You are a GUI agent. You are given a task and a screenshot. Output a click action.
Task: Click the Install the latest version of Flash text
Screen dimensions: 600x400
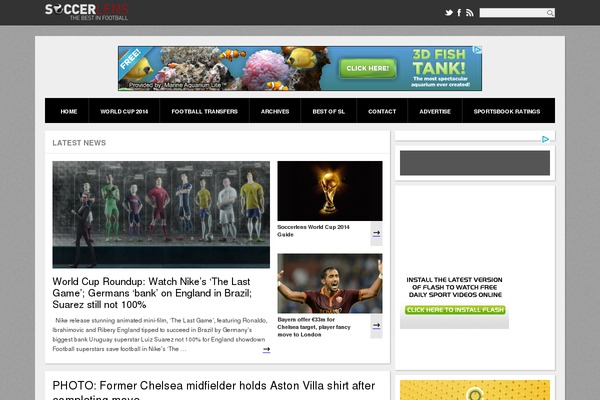tap(454, 287)
